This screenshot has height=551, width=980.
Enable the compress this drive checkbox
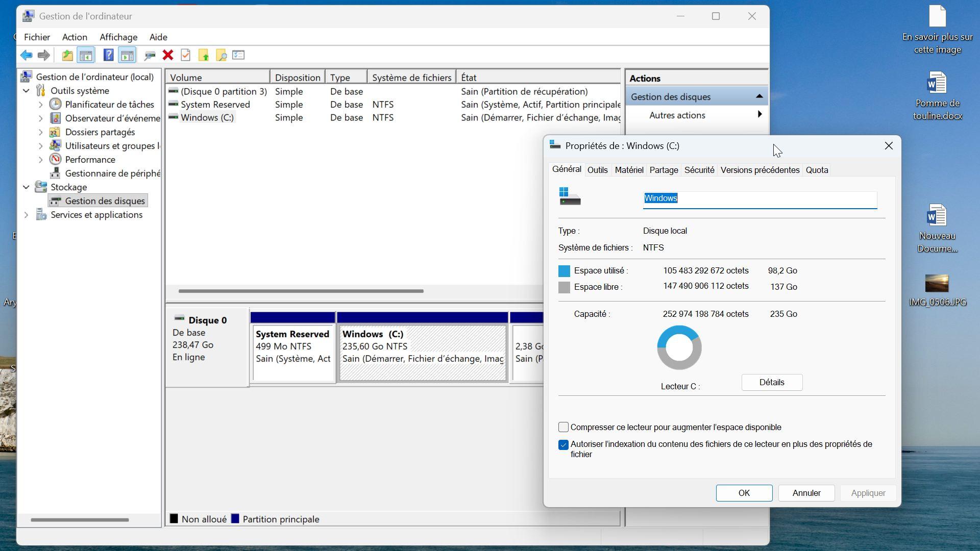click(x=563, y=428)
